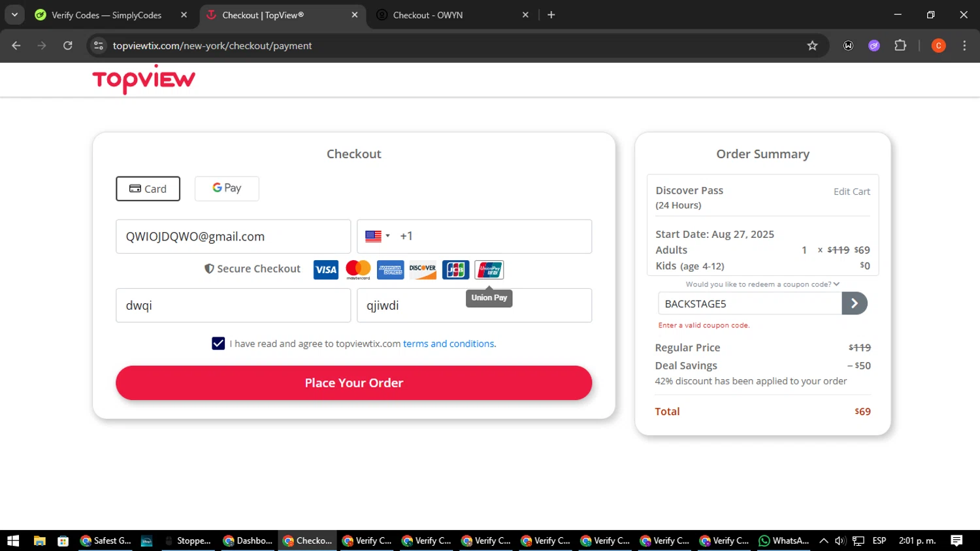Click the email address input field
Viewport: 980px width, 551px height.
[x=233, y=237]
